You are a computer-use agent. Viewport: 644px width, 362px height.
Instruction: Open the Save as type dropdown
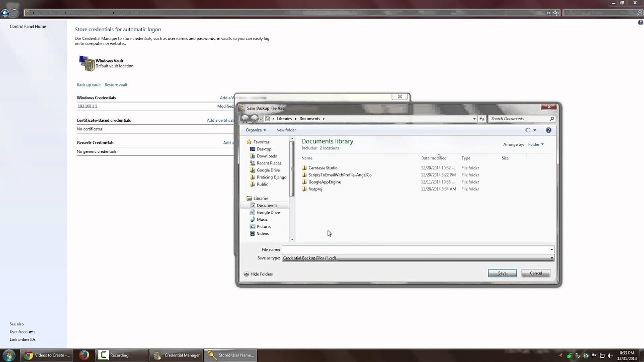(418, 258)
